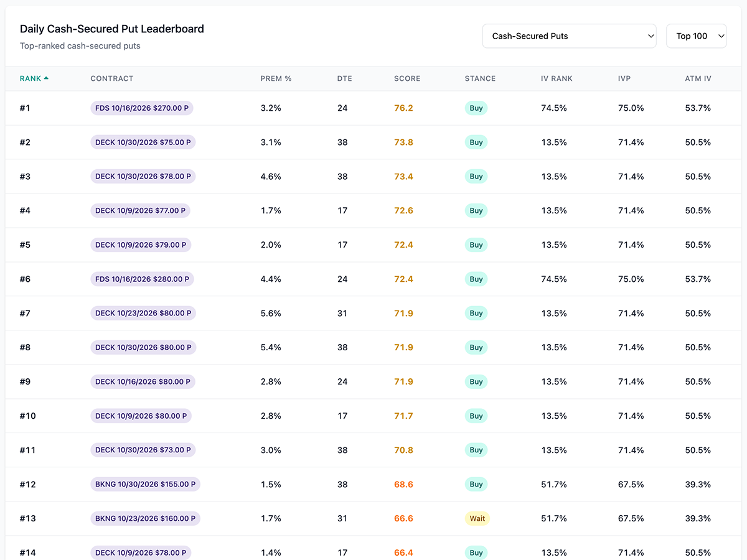This screenshot has width=747, height=560.
Task: Select score 66.6 in row #13
Action: (x=403, y=519)
